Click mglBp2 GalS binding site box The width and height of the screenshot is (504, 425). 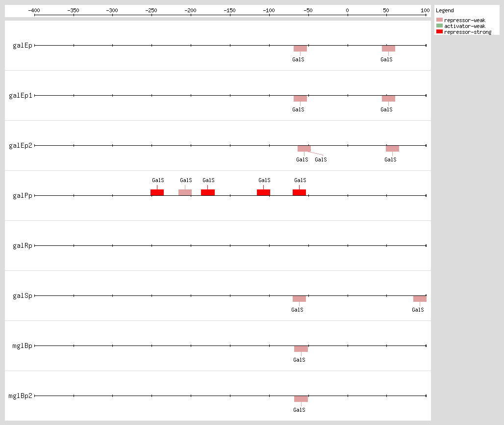click(x=301, y=399)
